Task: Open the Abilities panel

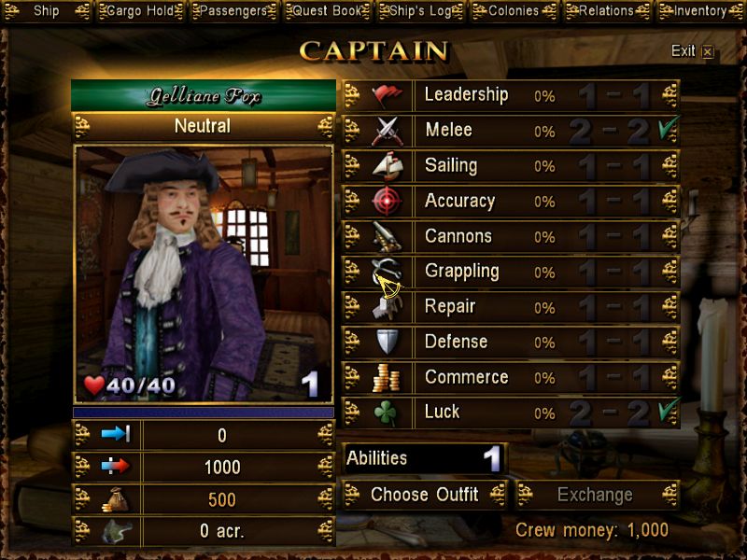Action: point(424,458)
